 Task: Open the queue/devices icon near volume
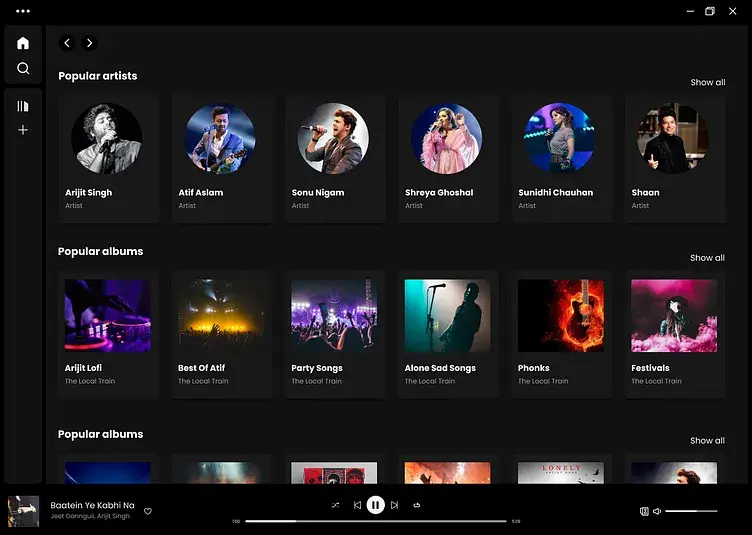click(644, 511)
